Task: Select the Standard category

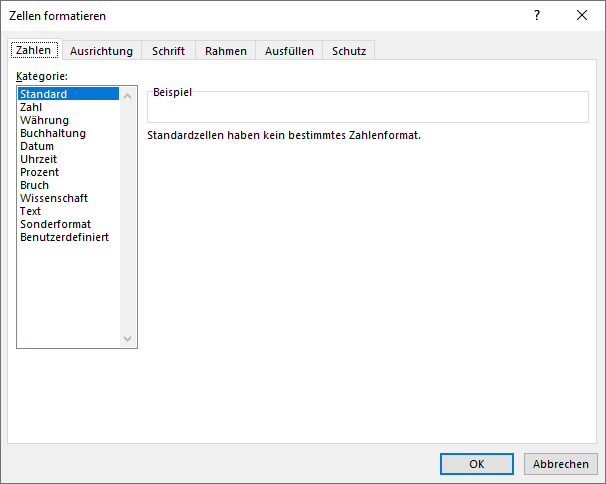Action: click(68, 94)
